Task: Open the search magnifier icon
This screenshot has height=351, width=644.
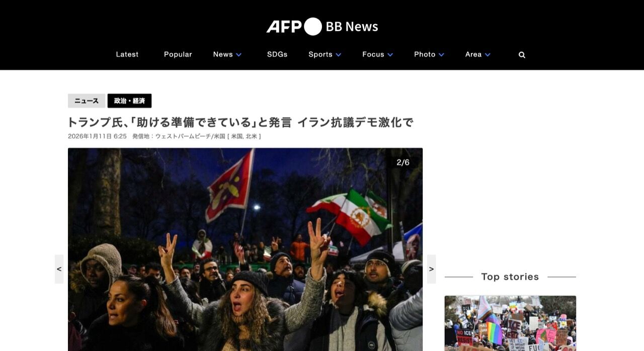Action: tap(522, 55)
